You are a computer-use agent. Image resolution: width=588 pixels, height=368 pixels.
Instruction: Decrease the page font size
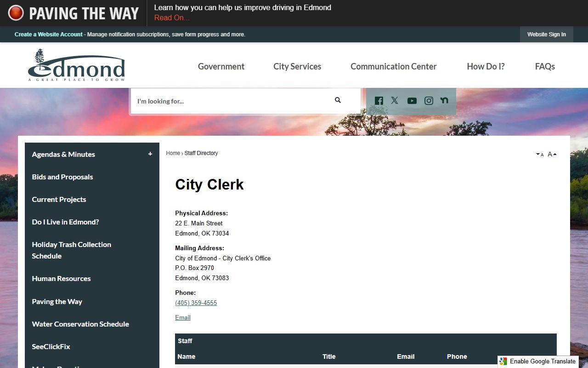pyautogui.click(x=540, y=155)
